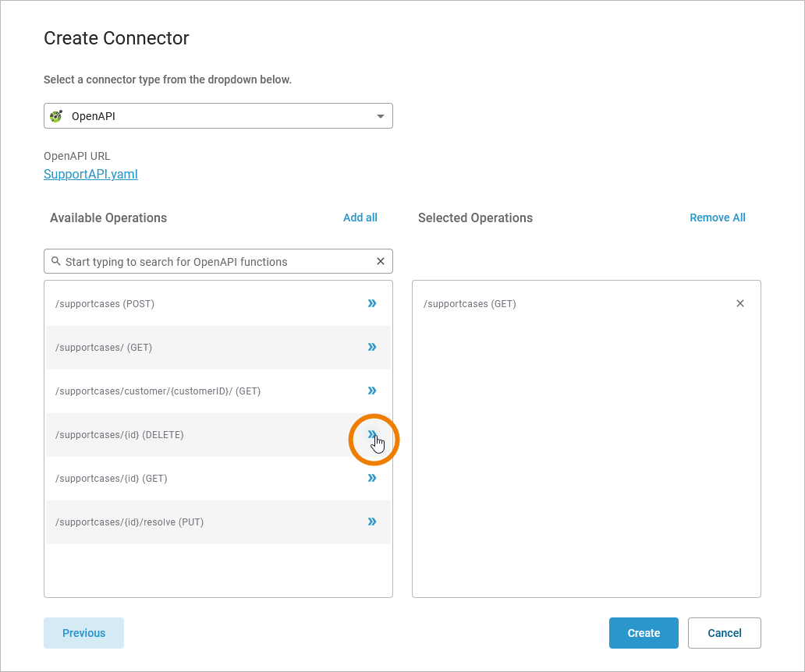Add /supportcases (POST) operation arrow
The width and height of the screenshot is (805, 672).
(372, 303)
